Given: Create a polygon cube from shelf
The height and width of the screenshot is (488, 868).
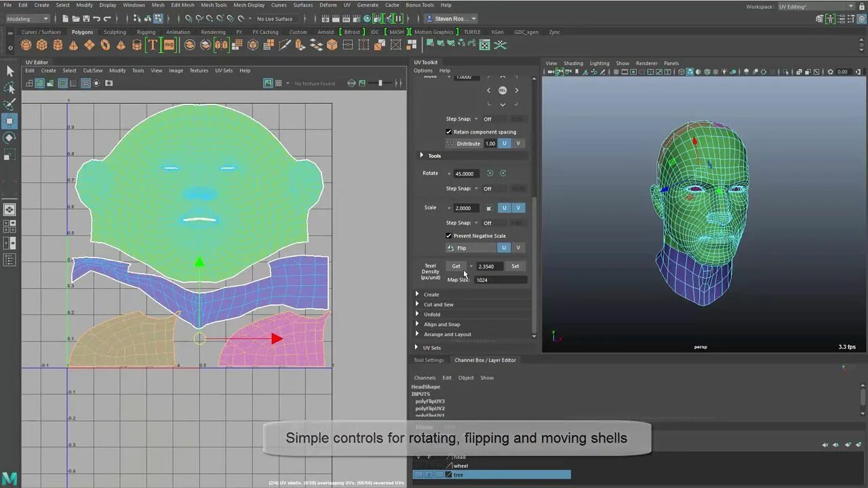Looking at the screenshot, I should point(41,45).
